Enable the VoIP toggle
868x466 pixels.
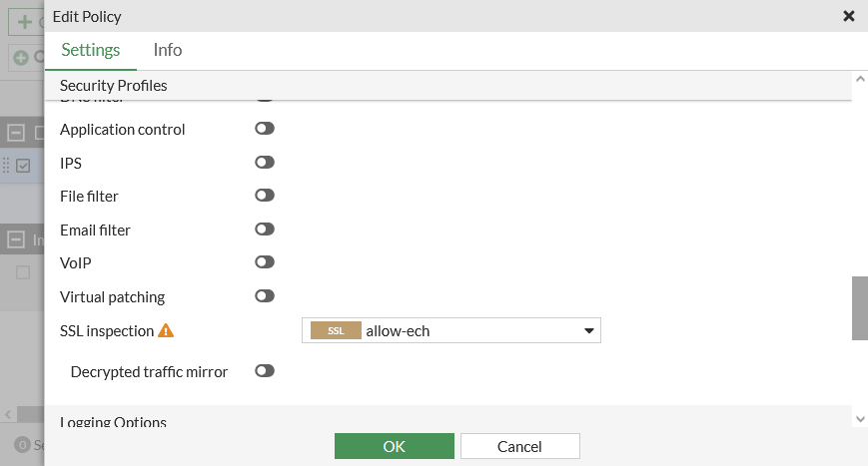tap(265, 262)
